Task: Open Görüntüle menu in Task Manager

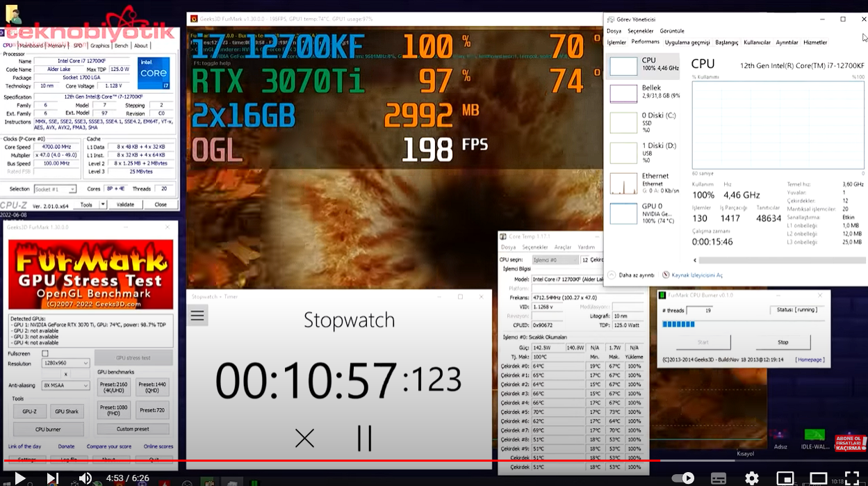Action: pyautogui.click(x=672, y=31)
